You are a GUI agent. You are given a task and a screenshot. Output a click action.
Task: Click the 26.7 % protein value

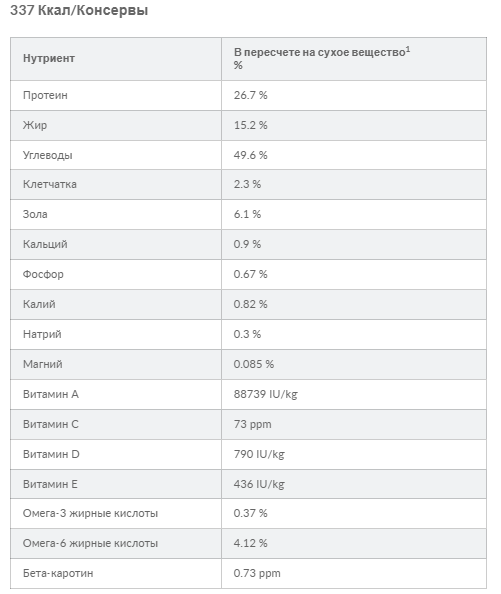click(x=250, y=95)
